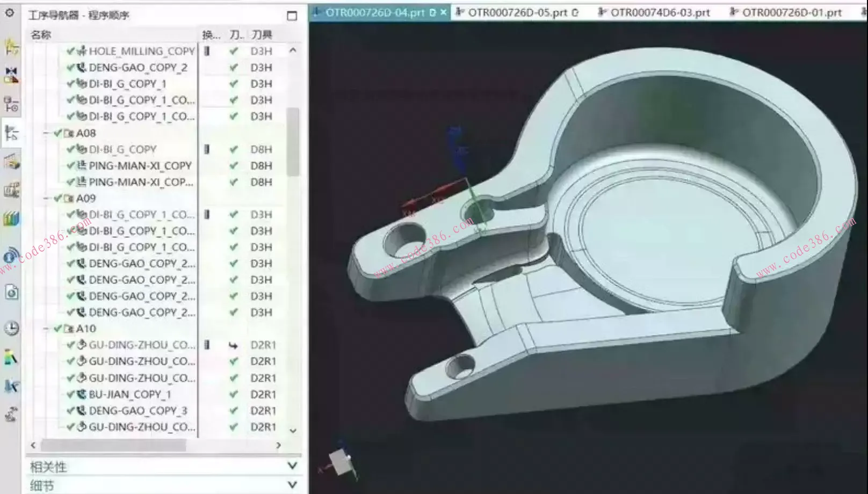
Task: Expand the 相关性 (Dependencies) panel
Action: (292, 466)
